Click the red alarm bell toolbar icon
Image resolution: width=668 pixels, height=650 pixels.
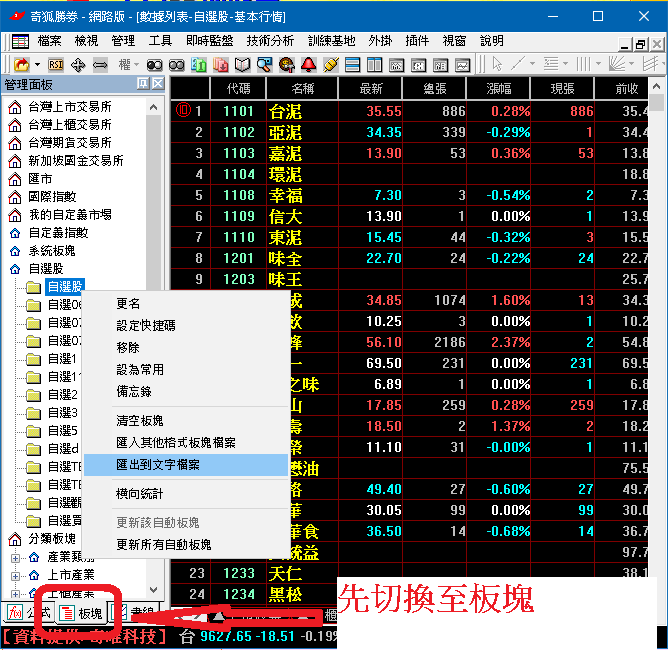pos(308,64)
